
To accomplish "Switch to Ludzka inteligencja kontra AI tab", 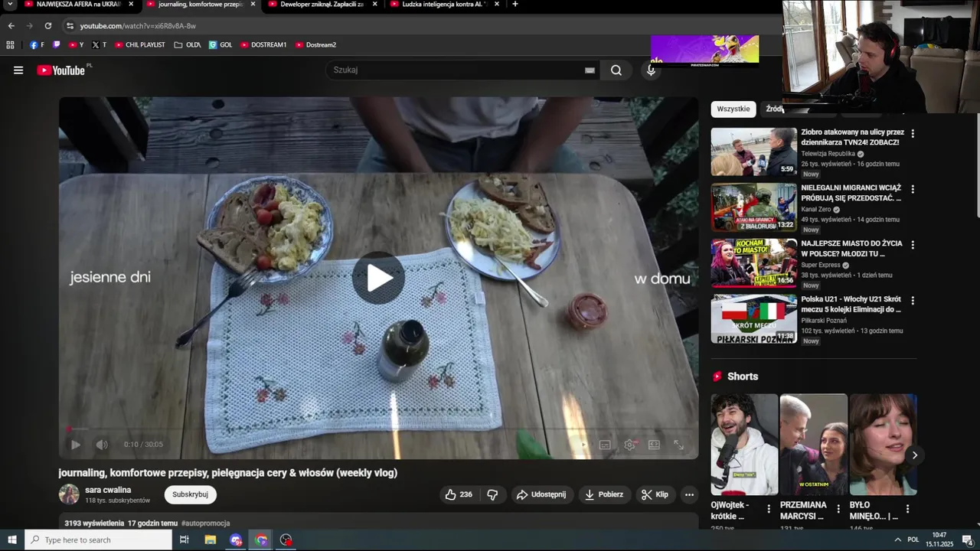I will point(444,5).
